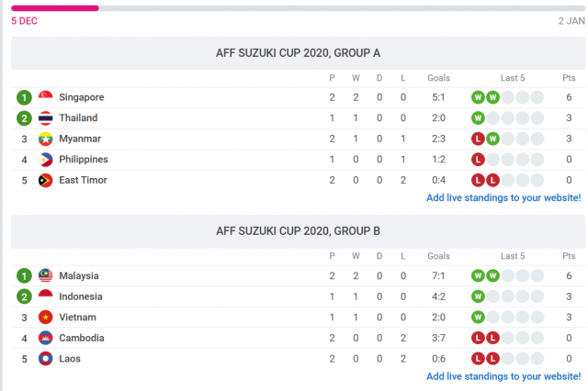
Task: Click the Philippines flag icon
Action: click(46, 160)
